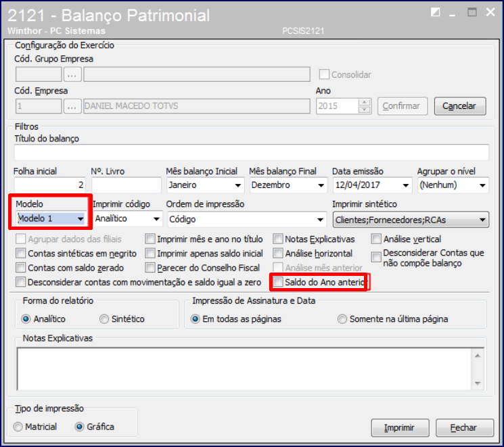
Task: Click the Notas Explicativas scrollbar down arrow
Action: (478, 383)
